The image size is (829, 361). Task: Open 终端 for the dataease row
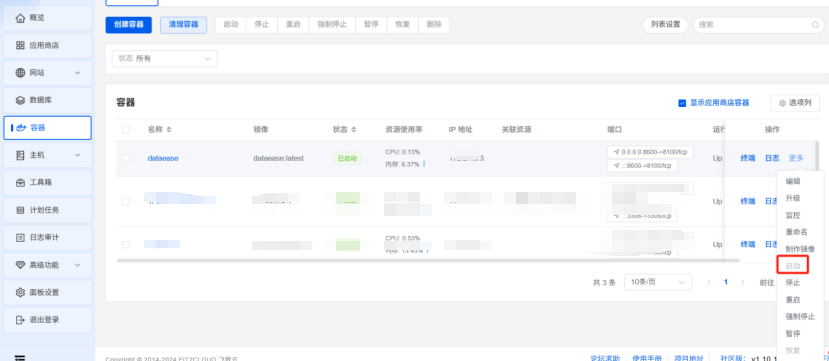click(748, 158)
